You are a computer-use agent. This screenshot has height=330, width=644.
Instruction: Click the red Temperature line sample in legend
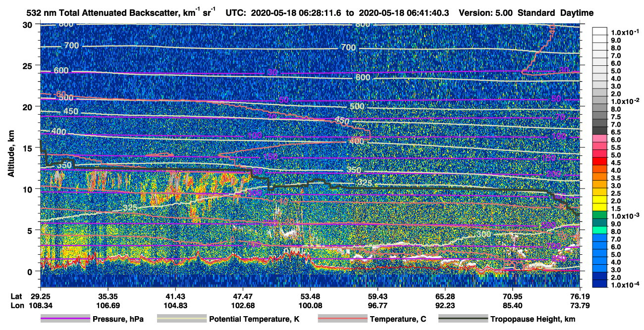pos(343,319)
